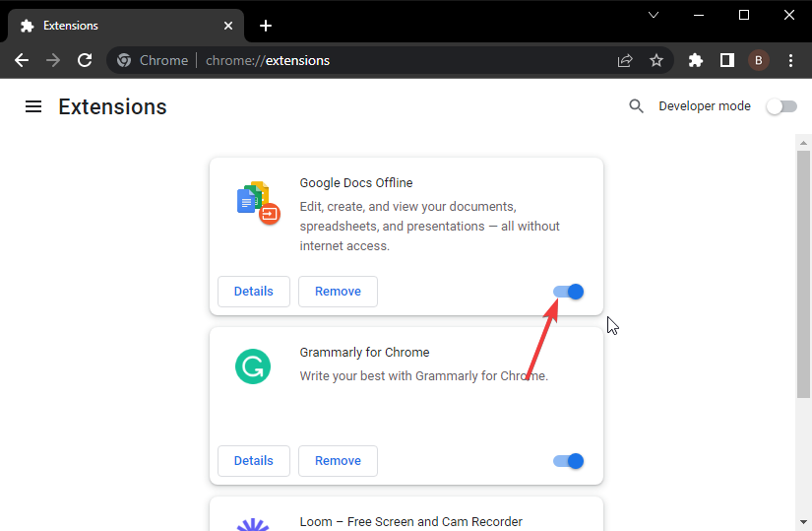
Task: Disable Google Docs Offline extension
Action: point(568,292)
